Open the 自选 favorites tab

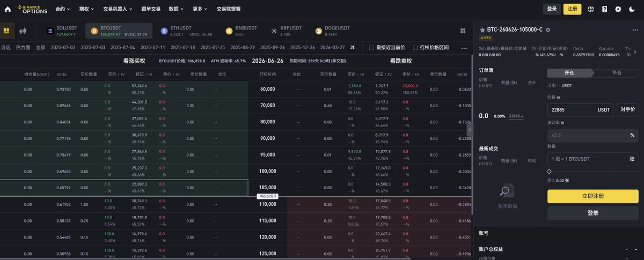[5, 48]
